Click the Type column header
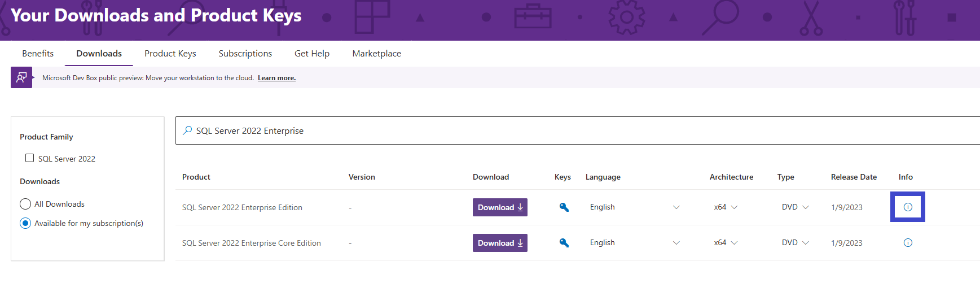The width and height of the screenshot is (980, 296). point(785,177)
